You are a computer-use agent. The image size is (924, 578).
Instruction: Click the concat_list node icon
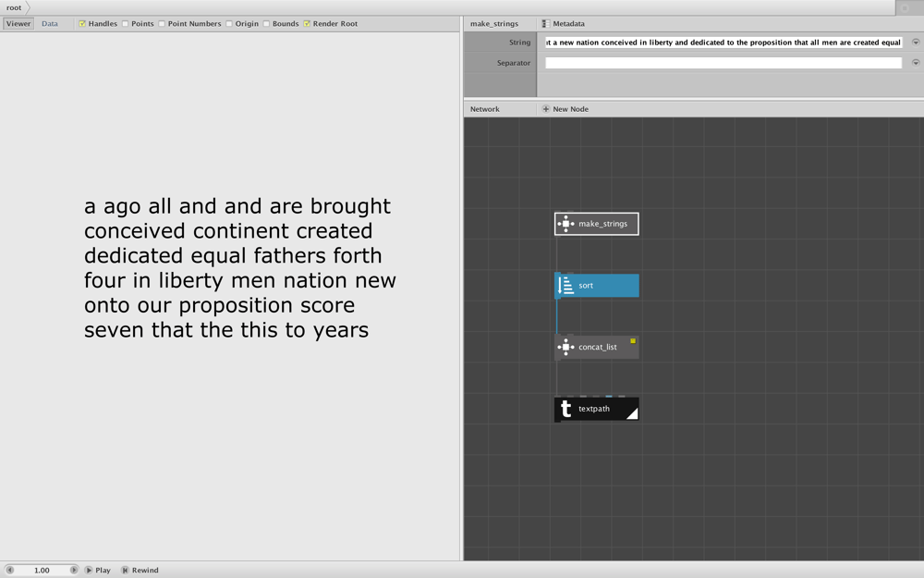pyautogui.click(x=565, y=347)
